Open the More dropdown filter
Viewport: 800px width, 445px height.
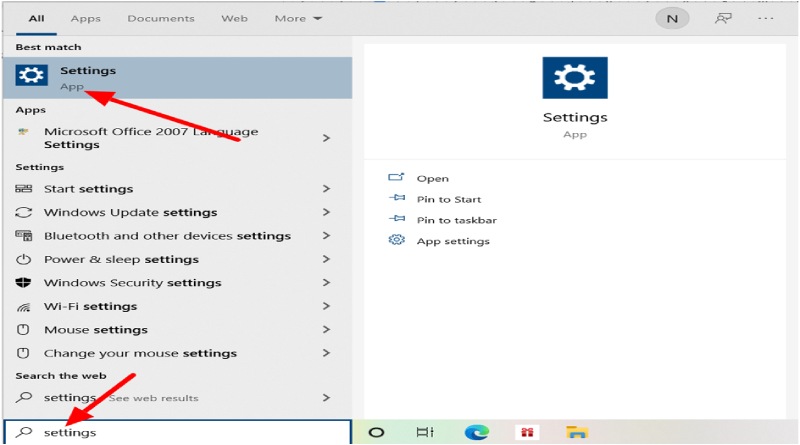tap(298, 18)
